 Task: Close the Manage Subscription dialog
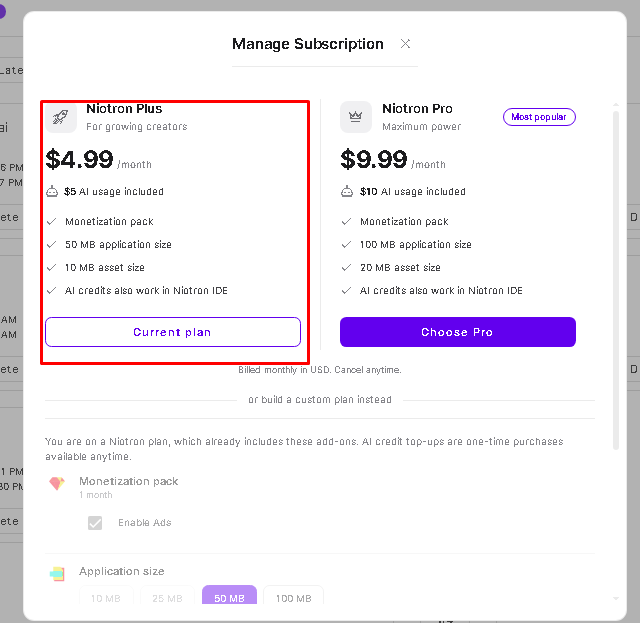(x=405, y=44)
